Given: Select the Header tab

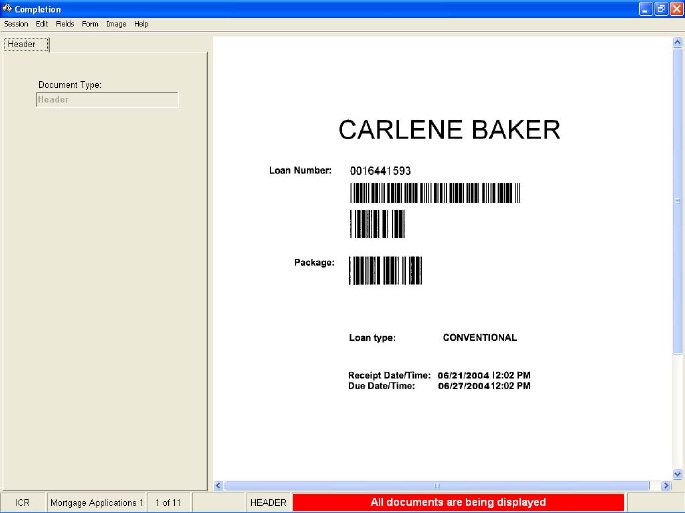Looking at the screenshot, I should [22, 44].
